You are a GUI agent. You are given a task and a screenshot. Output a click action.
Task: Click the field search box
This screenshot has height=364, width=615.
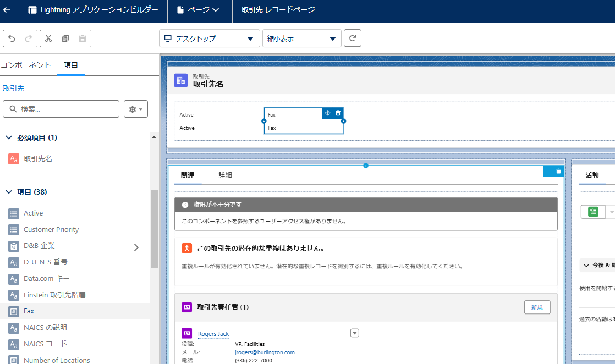coord(61,109)
